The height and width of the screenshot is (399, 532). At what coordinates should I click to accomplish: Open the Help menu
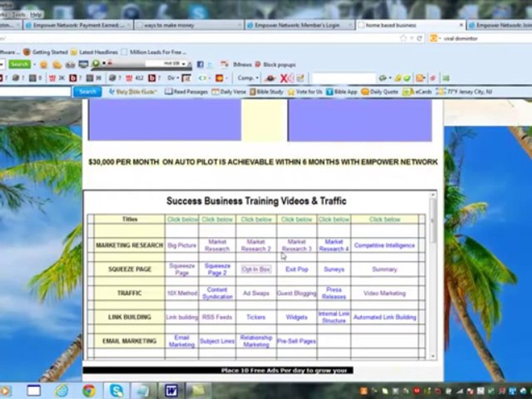35,14
